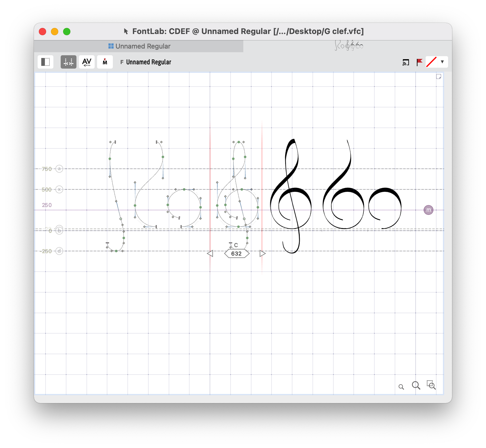Open the Unnamed Regular font tab
486x448 pixels.
(x=139, y=46)
